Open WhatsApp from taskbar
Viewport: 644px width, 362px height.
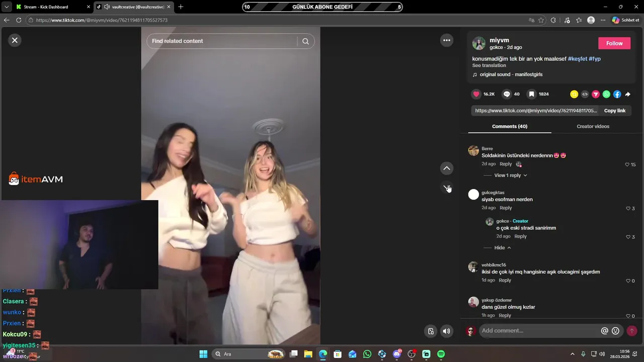coord(367,354)
